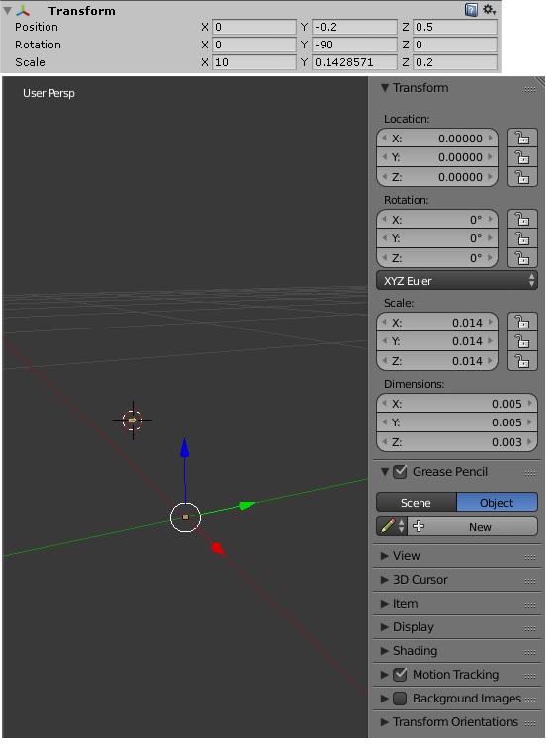Toggle lock for Rotation X
This screenshot has height=749, width=560.
click(521, 220)
